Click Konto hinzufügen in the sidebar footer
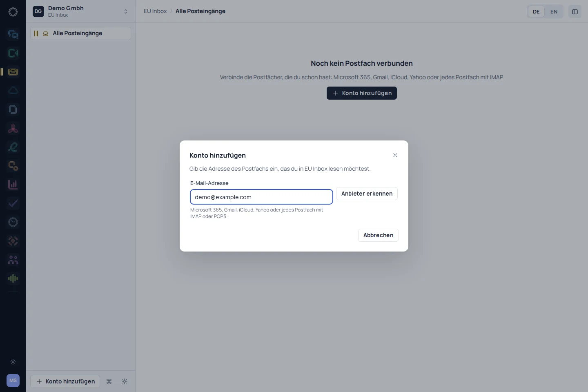Image resolution: width=588 pixels, height=392 pixels. coord(65,381)
